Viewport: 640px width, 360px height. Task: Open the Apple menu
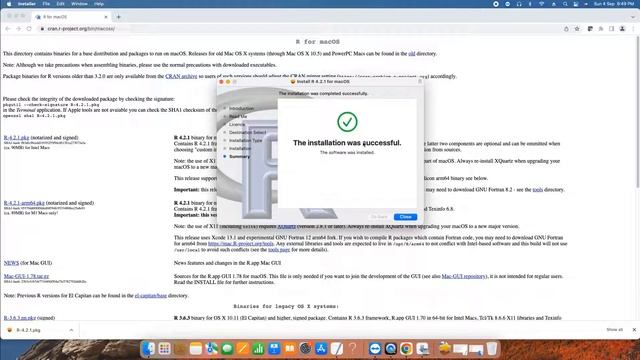coord(9,4)
